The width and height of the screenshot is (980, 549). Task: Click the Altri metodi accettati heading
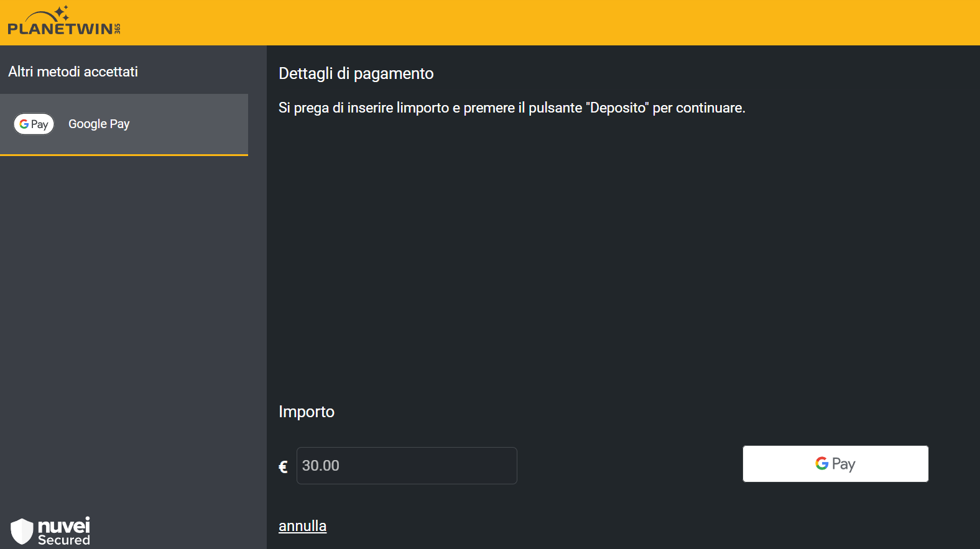pyautogui.click(x=73, y=72)
